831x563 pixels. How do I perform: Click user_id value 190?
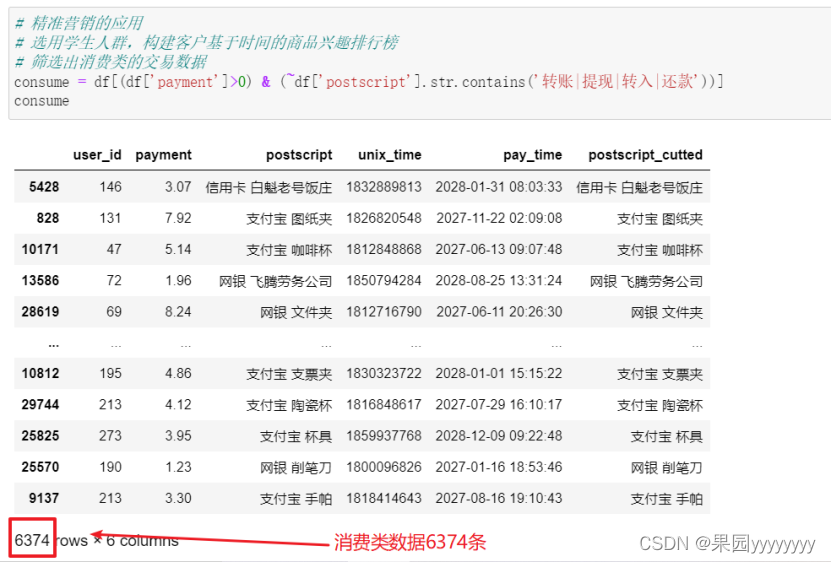pos(110,467)
